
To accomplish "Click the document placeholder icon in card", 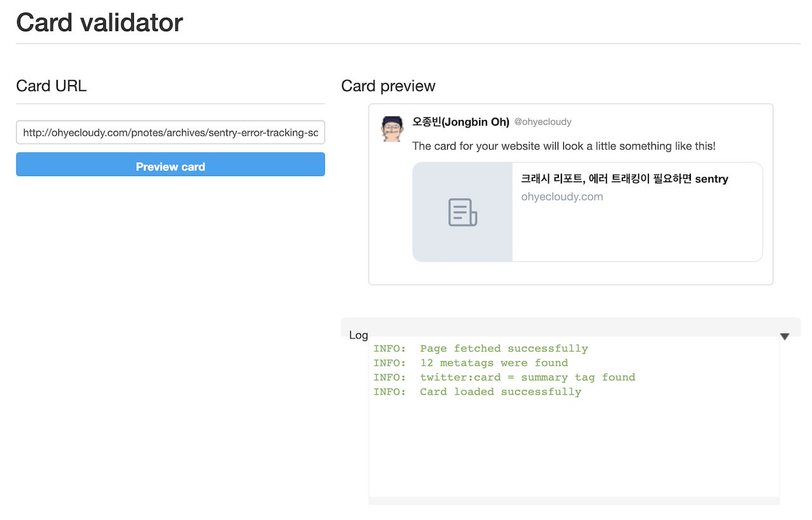I will click(x=462, y=212).
